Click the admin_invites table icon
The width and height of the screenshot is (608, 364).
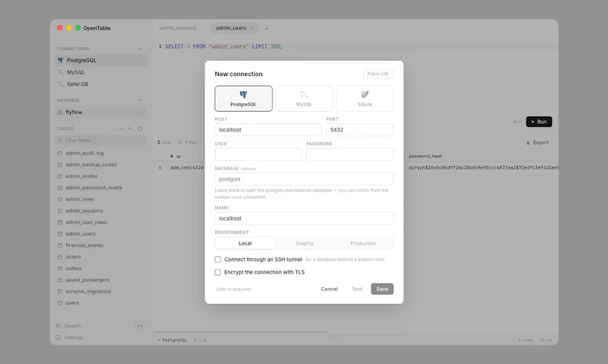pyautogui.click(x=60, y=176)
